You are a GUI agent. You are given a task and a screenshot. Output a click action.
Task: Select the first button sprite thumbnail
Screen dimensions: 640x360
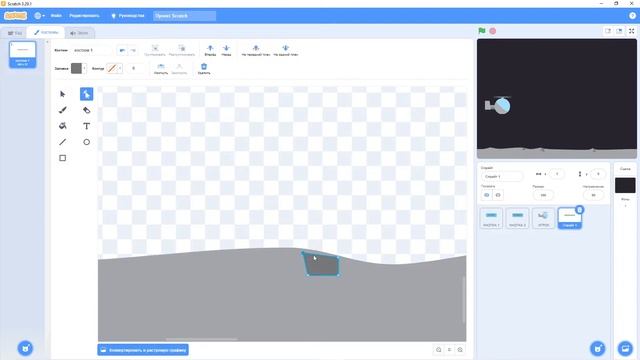coord(491,218)
